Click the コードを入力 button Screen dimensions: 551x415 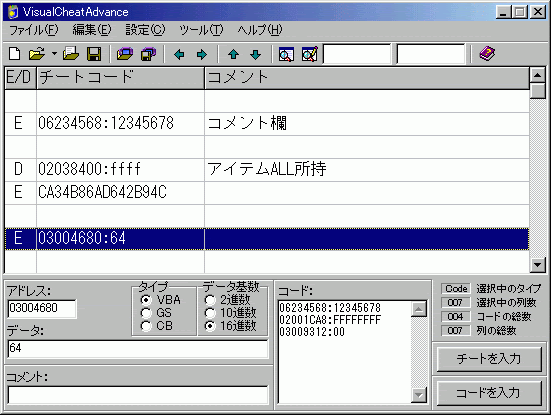pos(489,393)
